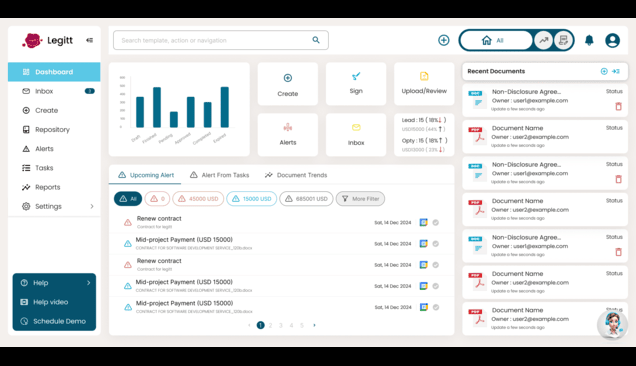Delete the third Non-Disclosure Agreement document
The image size is (636, 366).
(x=618, y=252)
